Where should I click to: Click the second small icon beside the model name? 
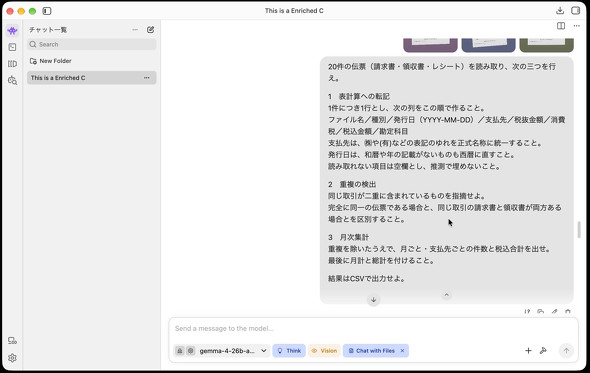click(191, 351)
